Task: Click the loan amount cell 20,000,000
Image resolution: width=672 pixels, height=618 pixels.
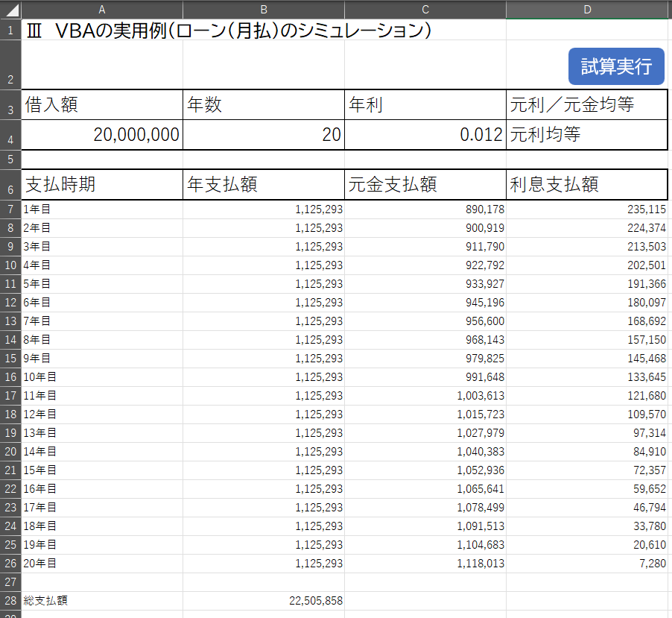Action: click(102, 135)
